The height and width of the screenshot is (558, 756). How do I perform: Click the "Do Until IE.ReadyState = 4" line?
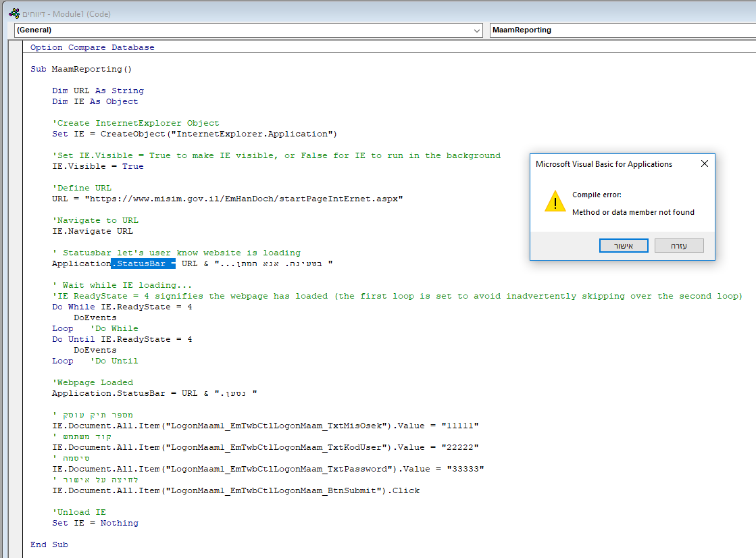click(x=122, y=340)
